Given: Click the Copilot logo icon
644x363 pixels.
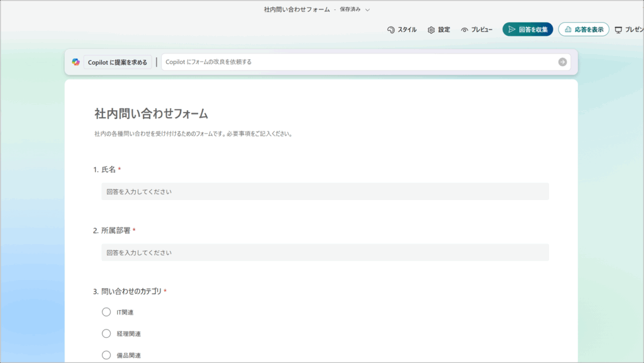Looking at the screenshot, I should click(75, 62).
